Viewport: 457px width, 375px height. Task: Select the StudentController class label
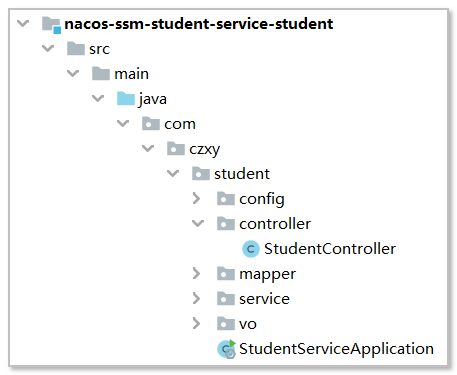330,249
